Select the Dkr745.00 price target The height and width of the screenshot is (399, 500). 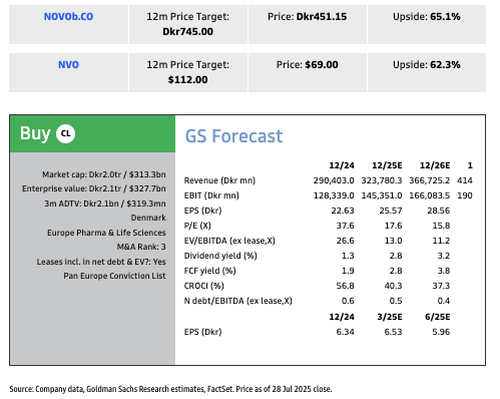pyautogui.click(x=188, y=32)
